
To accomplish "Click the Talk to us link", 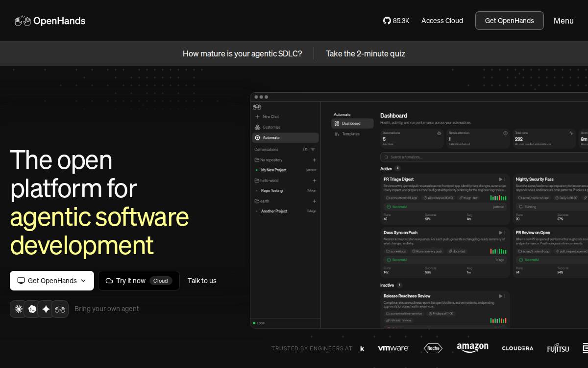I will [202, 281].
